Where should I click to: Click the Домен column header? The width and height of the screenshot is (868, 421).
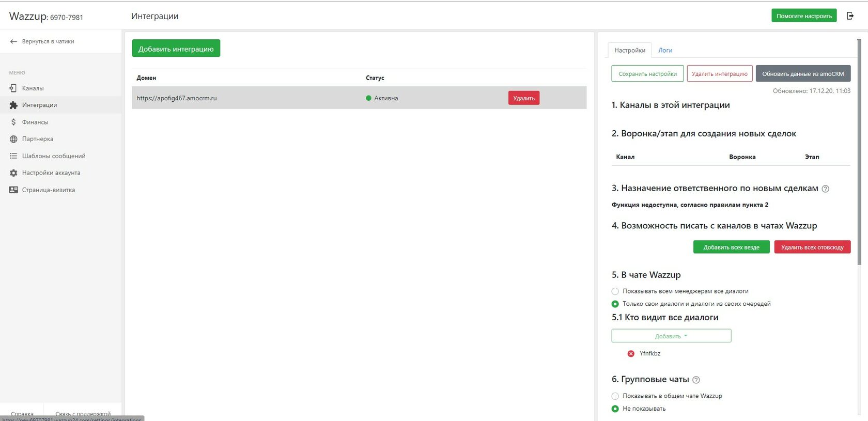(x=146, y=78)
